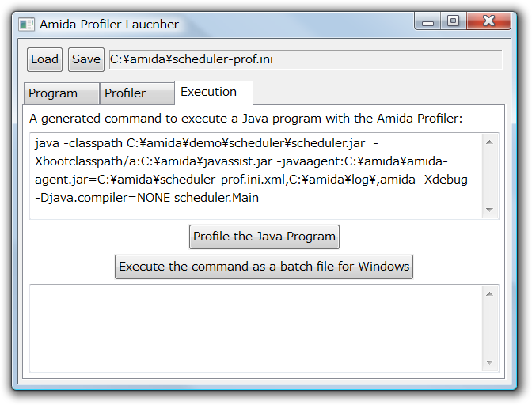The width and height of the screenshot is (532, 405).
Task: Click scrollbar track of the command text box
Action: (489, 176)
